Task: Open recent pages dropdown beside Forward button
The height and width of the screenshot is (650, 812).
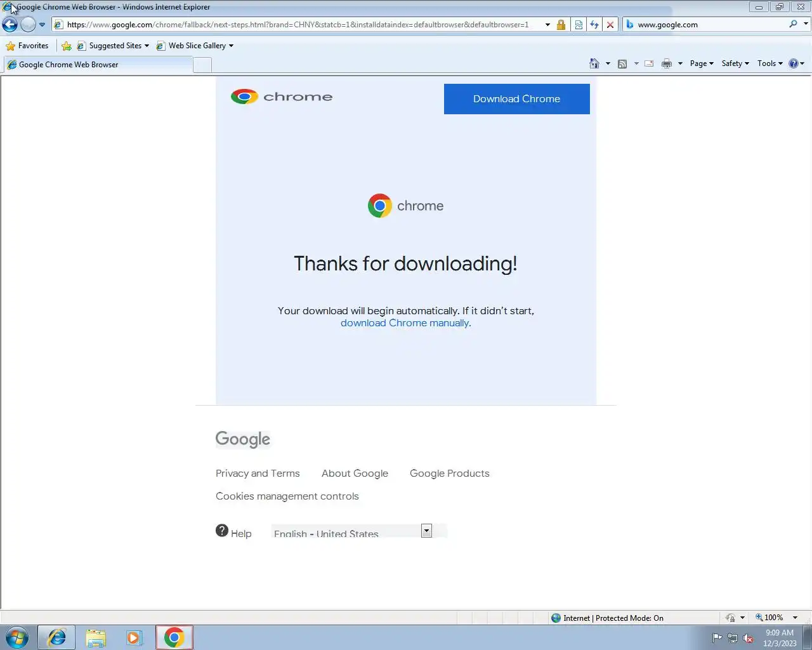Action: click(42, 25)
